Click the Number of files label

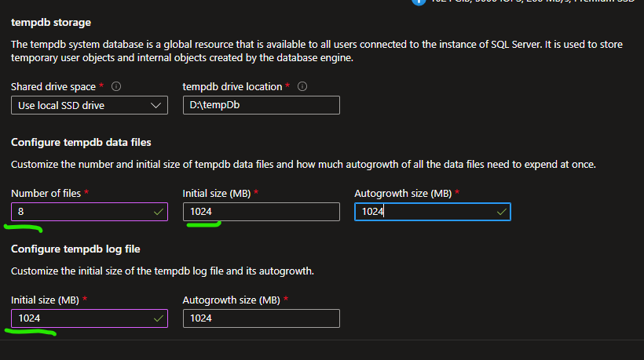(46, 194)
